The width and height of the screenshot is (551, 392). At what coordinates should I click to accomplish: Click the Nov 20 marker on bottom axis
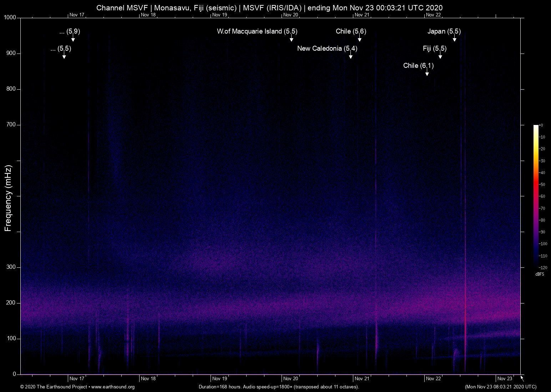(x=290, y=378)
